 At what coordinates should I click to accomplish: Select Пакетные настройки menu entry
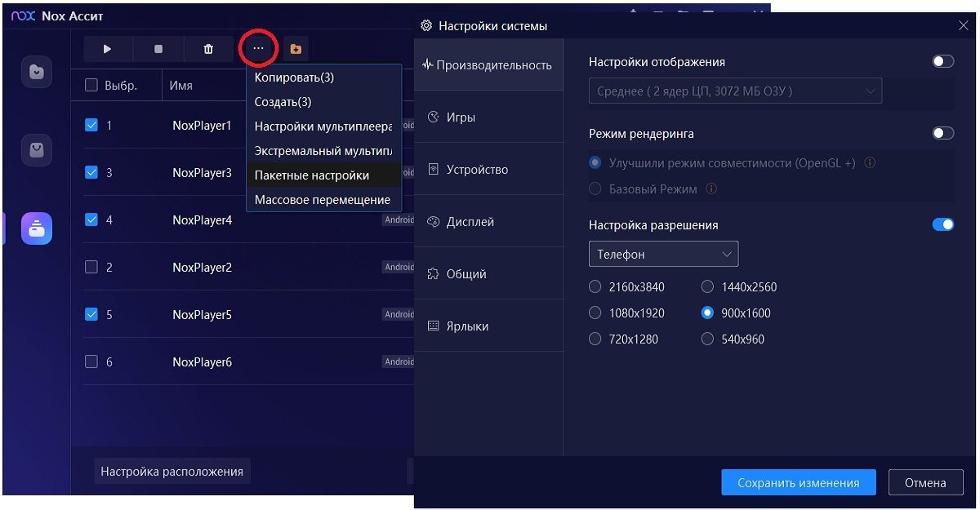click(323, 175)
